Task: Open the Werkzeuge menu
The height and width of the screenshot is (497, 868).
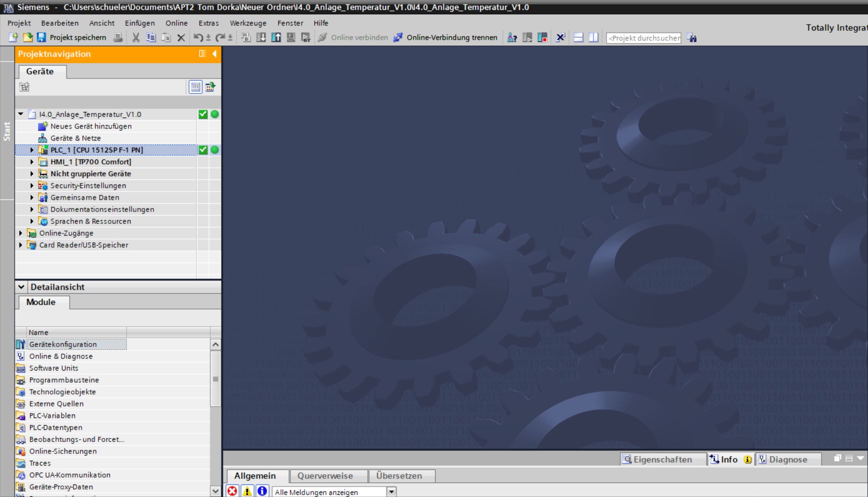Action: [x=248, y=23]
